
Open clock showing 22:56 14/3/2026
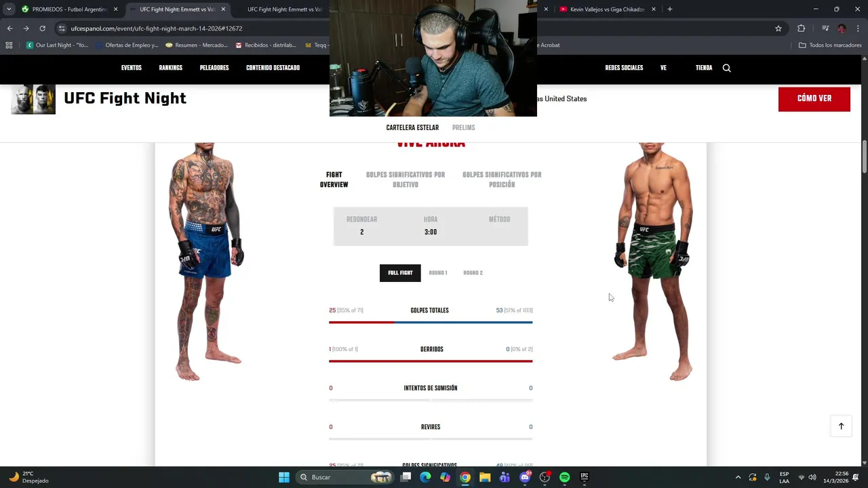click(x=835, y=477)
